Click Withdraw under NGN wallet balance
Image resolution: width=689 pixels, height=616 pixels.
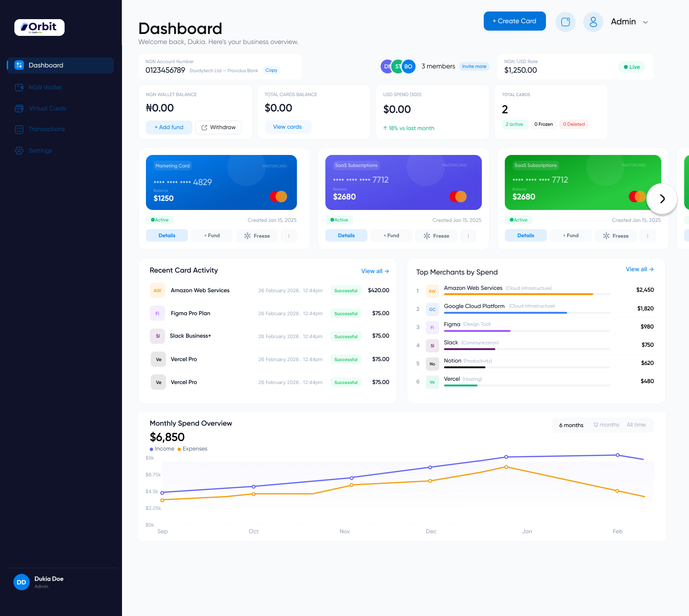pos(218,127)
